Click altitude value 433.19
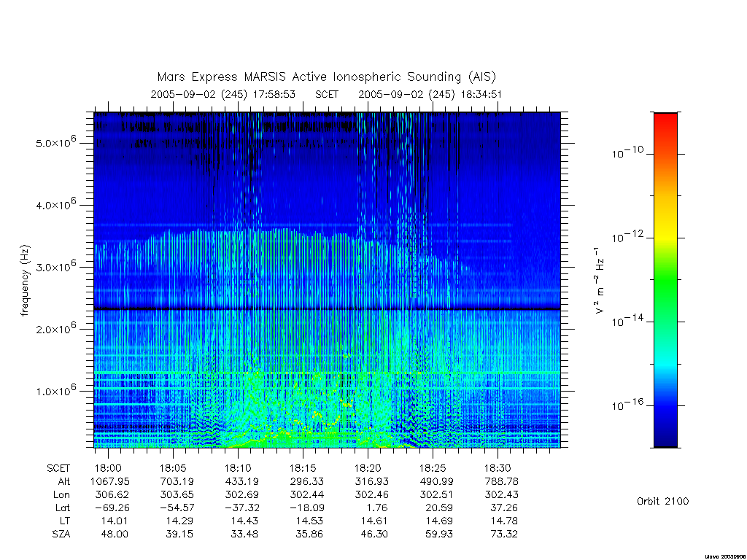747x560 pixels. pyautogui.click(x=241, y=481)
